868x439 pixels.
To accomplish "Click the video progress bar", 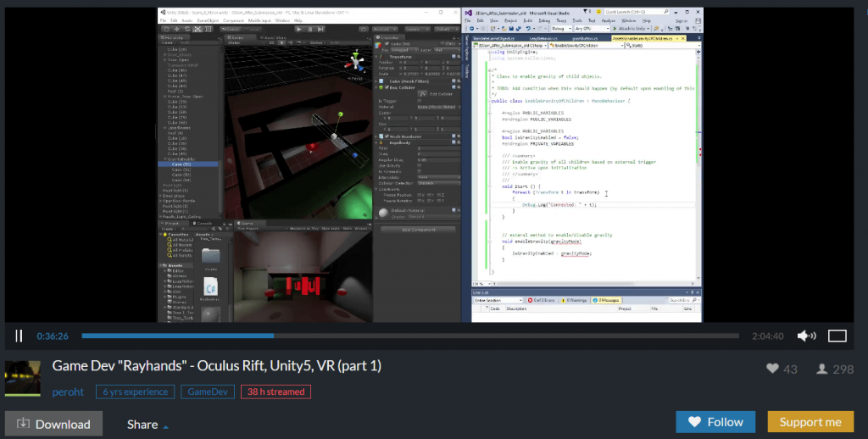I will click(x=410, y=336).
